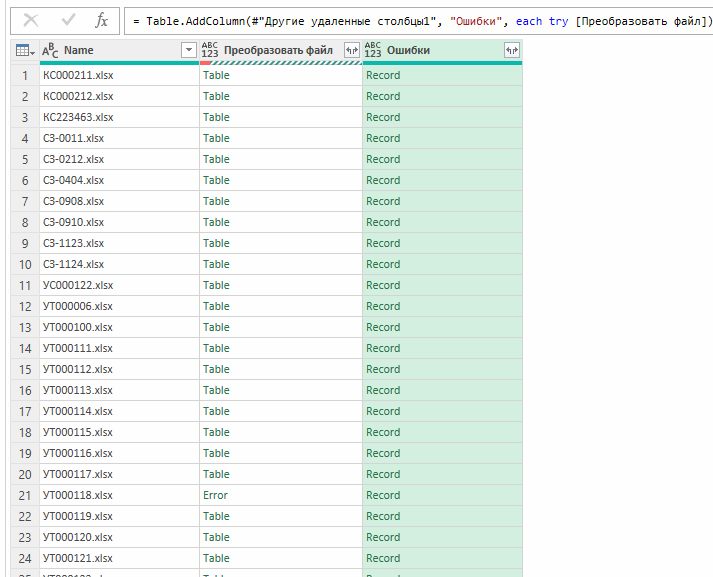This screenshot has width=713, height=577.
Task: Select row number 12
Action: point(25,306)
